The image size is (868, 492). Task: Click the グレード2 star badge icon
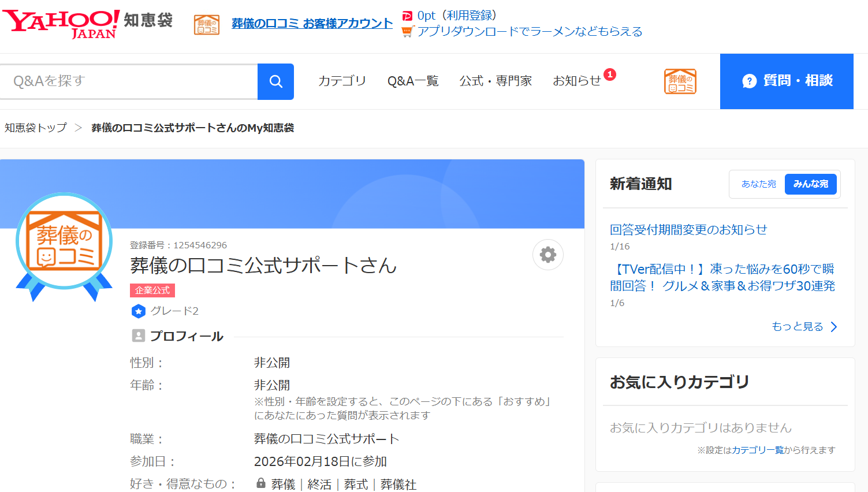pos(138,311)
